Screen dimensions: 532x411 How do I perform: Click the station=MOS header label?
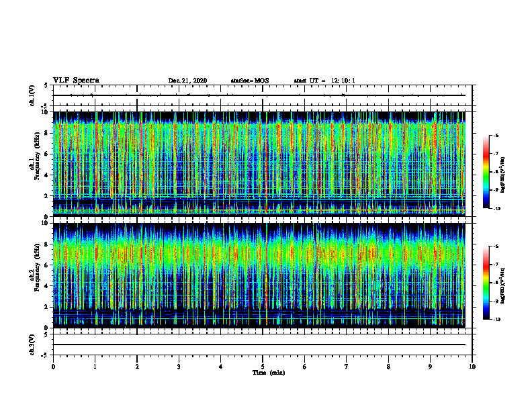[x=250, y=81]
